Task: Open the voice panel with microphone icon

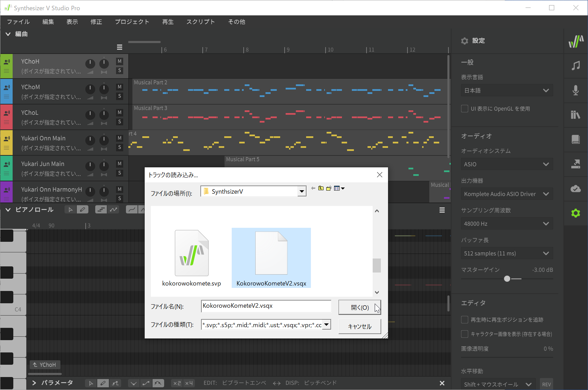Action: (576, 90)
